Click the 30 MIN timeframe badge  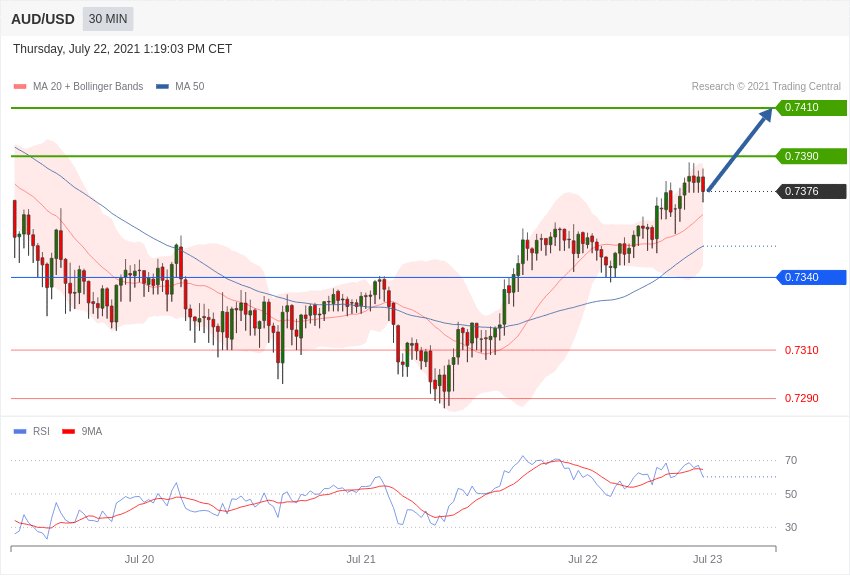tap(108, 19)
